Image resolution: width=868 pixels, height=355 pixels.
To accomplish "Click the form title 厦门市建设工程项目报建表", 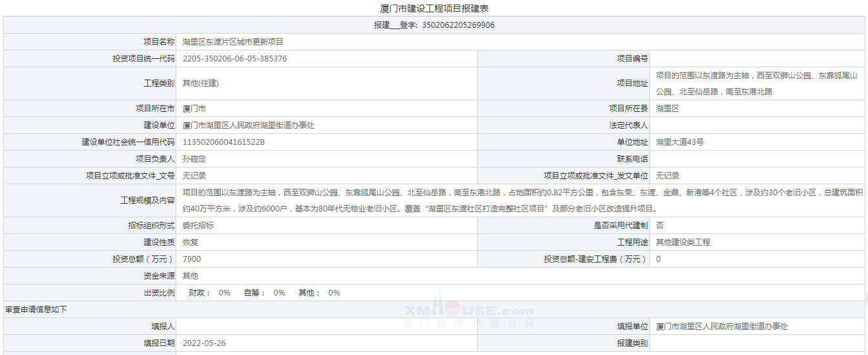I will 434,8.
